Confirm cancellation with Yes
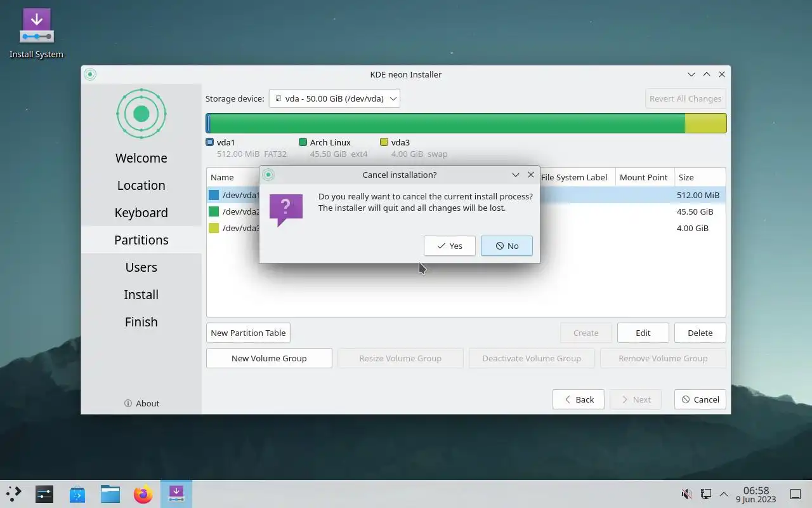This screenshot has height=508, width=812. tap(450, 246)
